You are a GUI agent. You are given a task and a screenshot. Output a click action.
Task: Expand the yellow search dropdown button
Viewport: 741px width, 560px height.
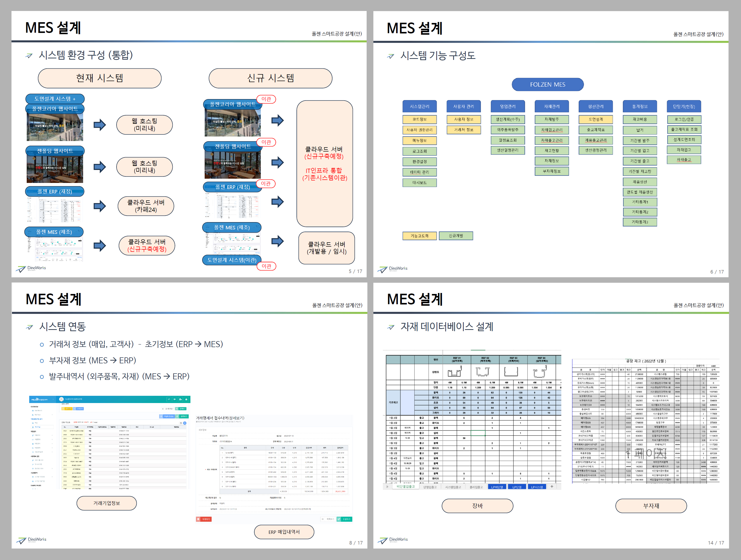pyautogui.click(x=63, y=409)
